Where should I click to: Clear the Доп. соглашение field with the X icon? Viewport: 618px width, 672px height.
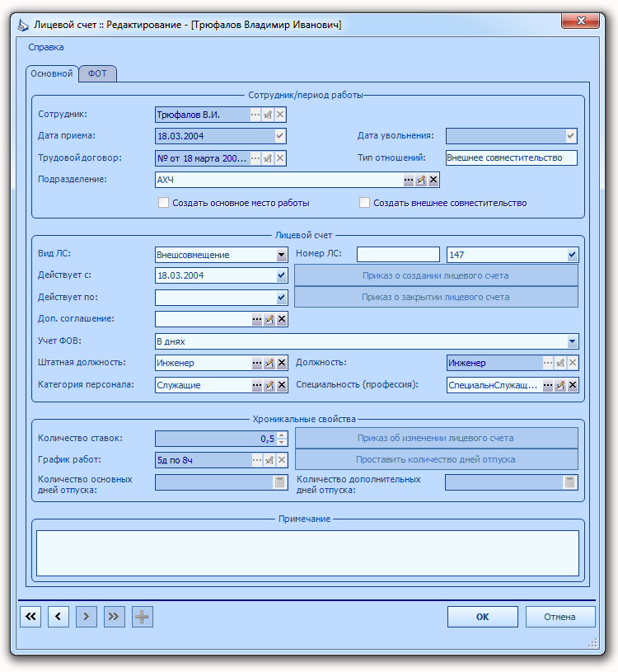tap(281, 319)
